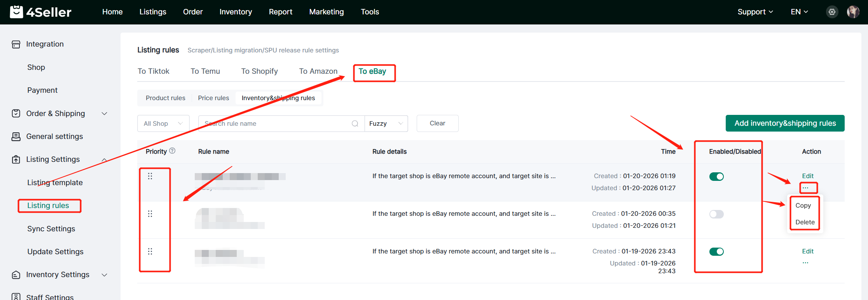The height and width of the screenshot is (300, 868).
Task: Click the search magnifier icon
Action: tap(355, 123)
